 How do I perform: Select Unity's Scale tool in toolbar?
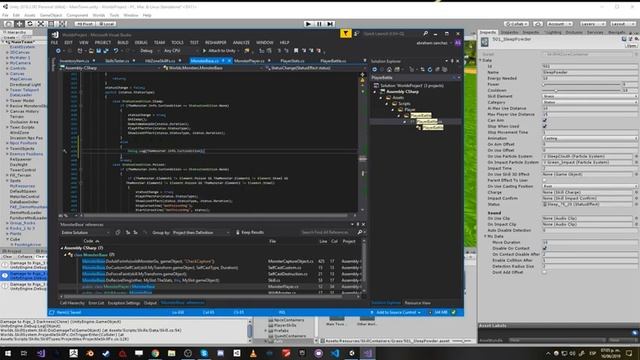coord(41,24)
